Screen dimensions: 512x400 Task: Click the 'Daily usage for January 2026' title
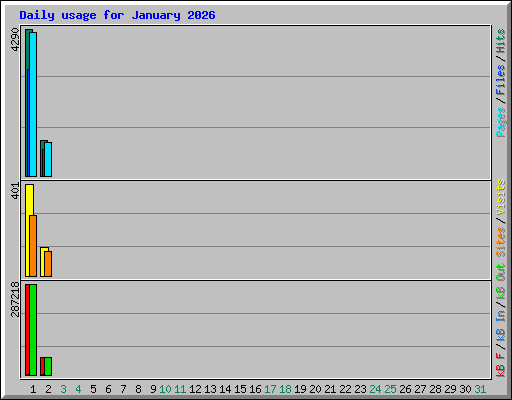(117, 15)
